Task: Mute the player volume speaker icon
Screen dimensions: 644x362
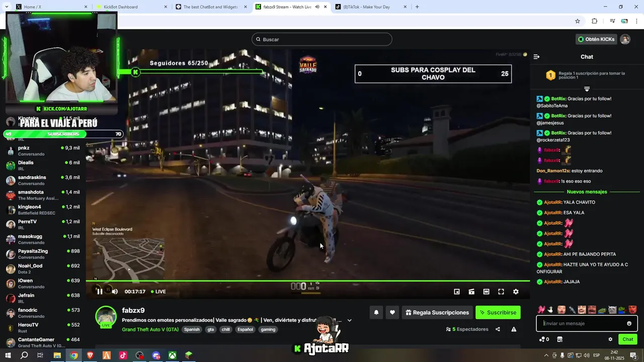Action: [x=115, y=292]
